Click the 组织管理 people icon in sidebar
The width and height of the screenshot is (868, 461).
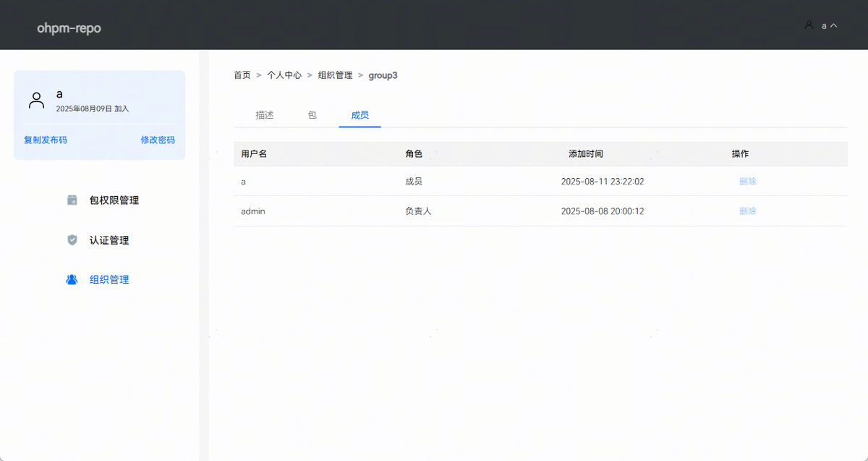72,279
